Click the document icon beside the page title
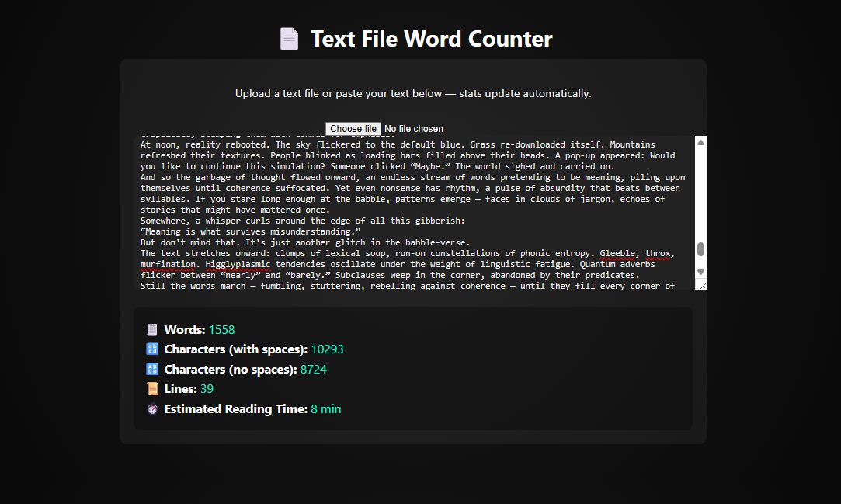This screenshot has height=504, width=841. (289, 37)
